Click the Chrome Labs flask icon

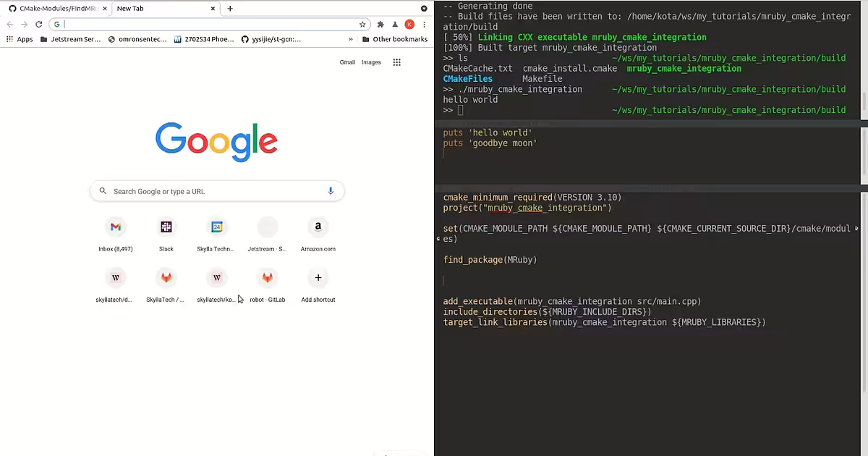pos(395,24)
